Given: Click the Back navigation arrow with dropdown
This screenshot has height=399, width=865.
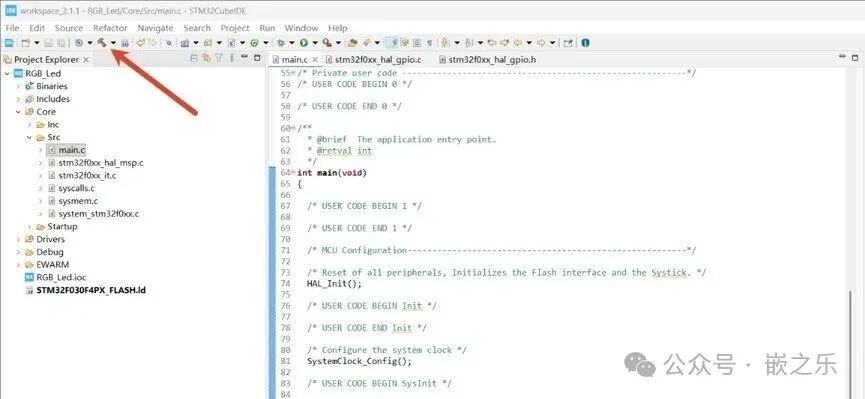Looking at the screenshot, I should 518,42.
